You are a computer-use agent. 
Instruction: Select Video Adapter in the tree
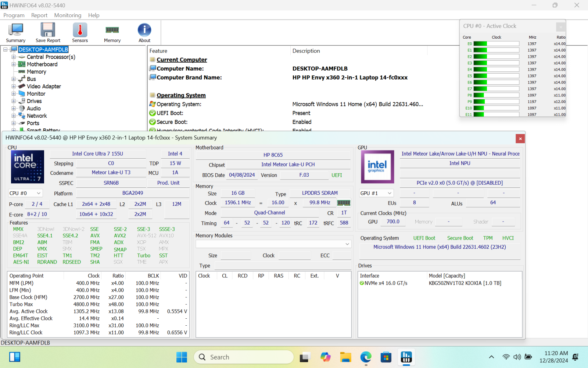(44, 86)
